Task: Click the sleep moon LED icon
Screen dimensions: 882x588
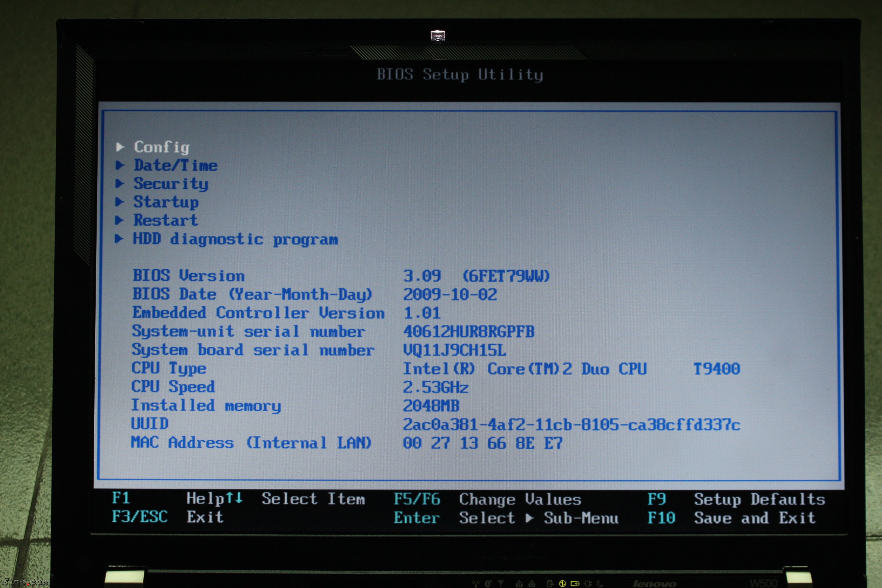Action: click(x=600, y=584)
